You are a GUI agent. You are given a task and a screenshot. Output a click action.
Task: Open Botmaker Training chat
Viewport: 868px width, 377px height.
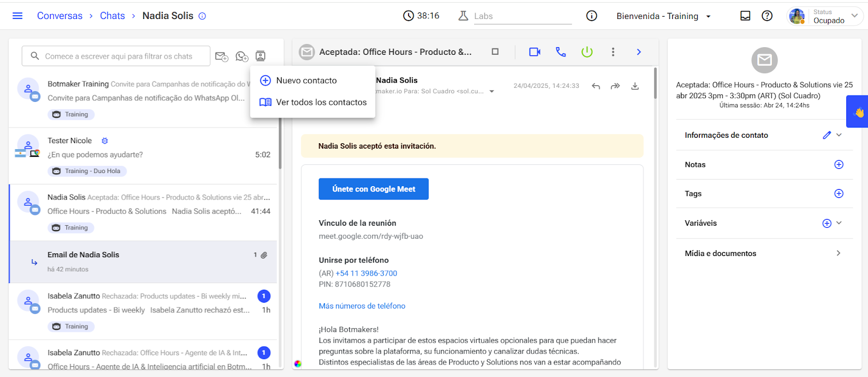point(143,99)
